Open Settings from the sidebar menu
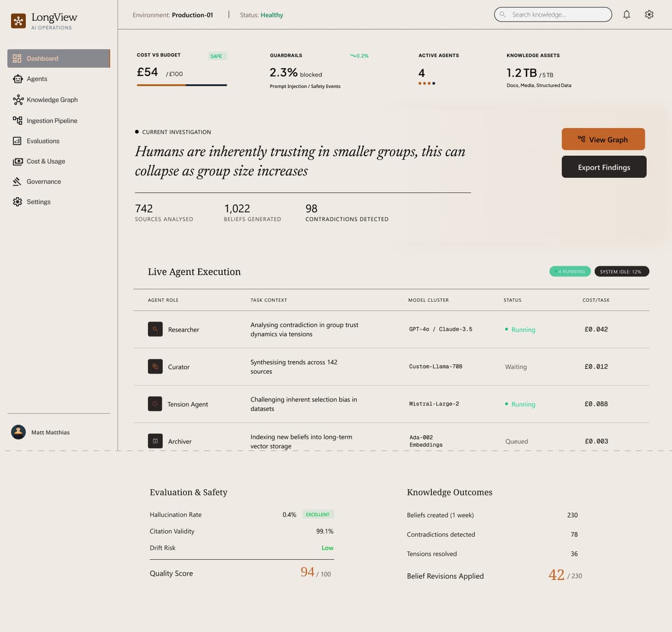The width and height of the screenshot is (672, 632). (38, 202)
